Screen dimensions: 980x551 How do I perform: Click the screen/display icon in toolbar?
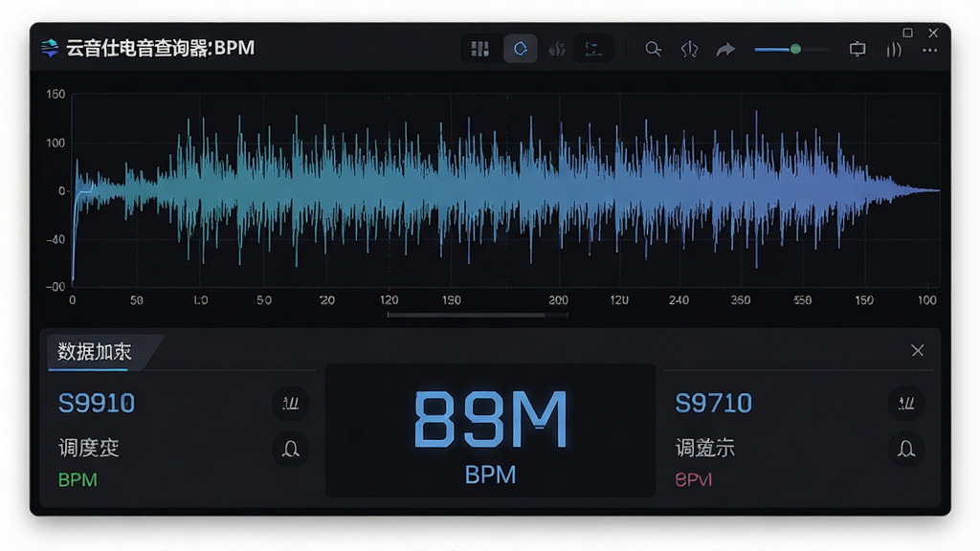tap(857, 49)
